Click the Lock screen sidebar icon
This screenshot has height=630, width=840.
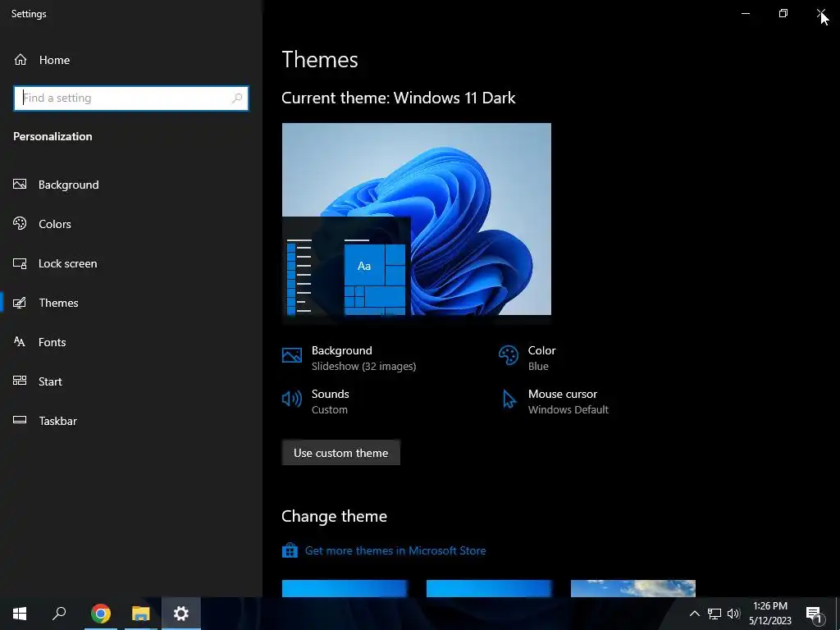click(20, 263)
